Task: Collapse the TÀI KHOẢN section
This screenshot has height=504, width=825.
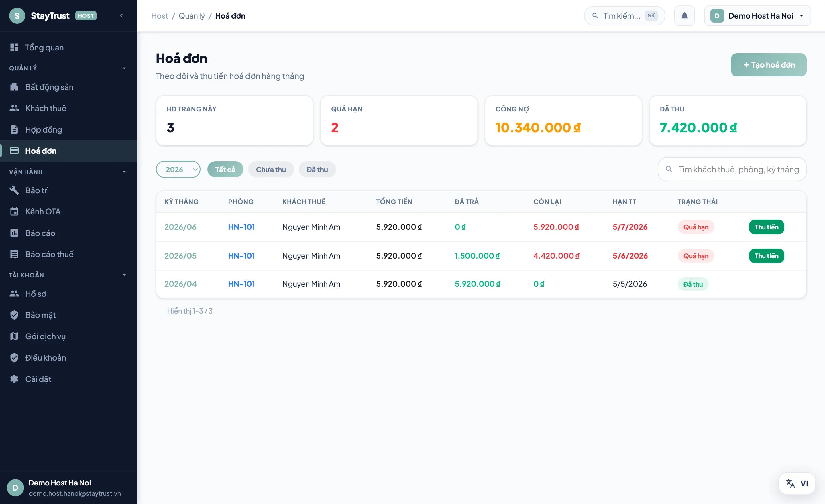Action: click(124, 275)
